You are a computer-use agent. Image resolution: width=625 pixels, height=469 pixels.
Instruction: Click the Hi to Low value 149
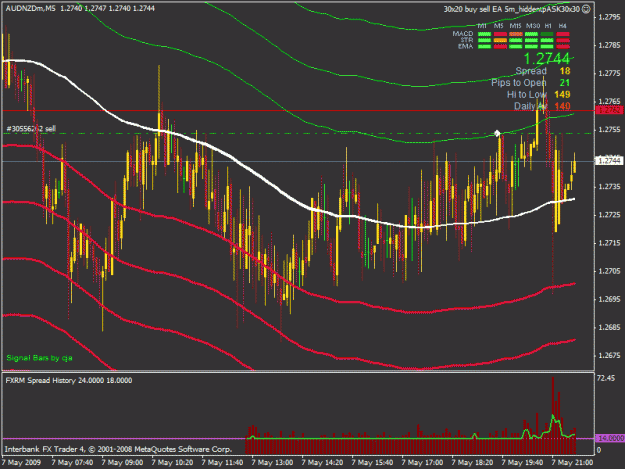pos(562,94)
